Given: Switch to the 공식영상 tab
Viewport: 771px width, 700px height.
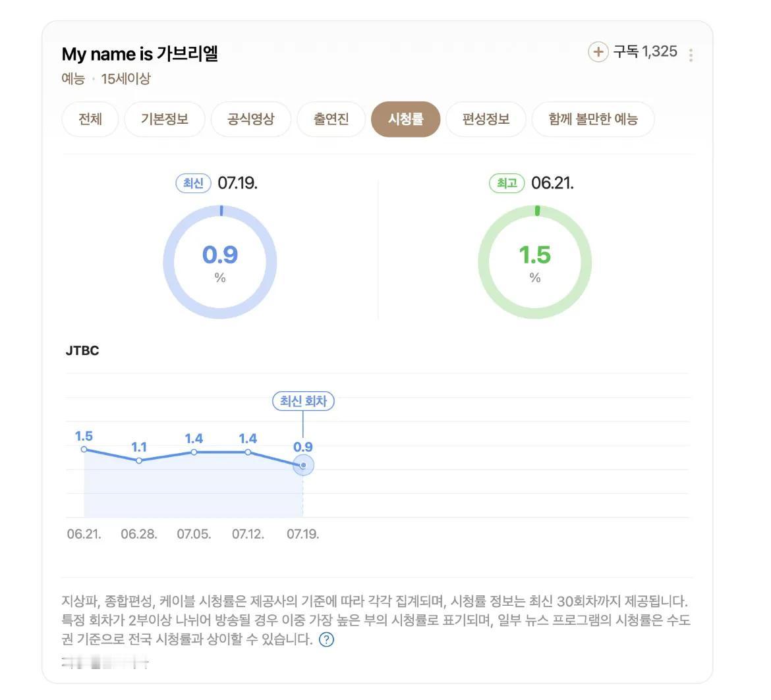Looking at the screenshot, I should point(251,119).
